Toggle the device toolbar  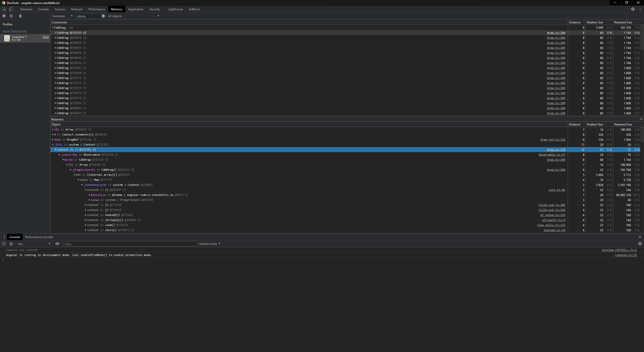[x=11, y=9]
